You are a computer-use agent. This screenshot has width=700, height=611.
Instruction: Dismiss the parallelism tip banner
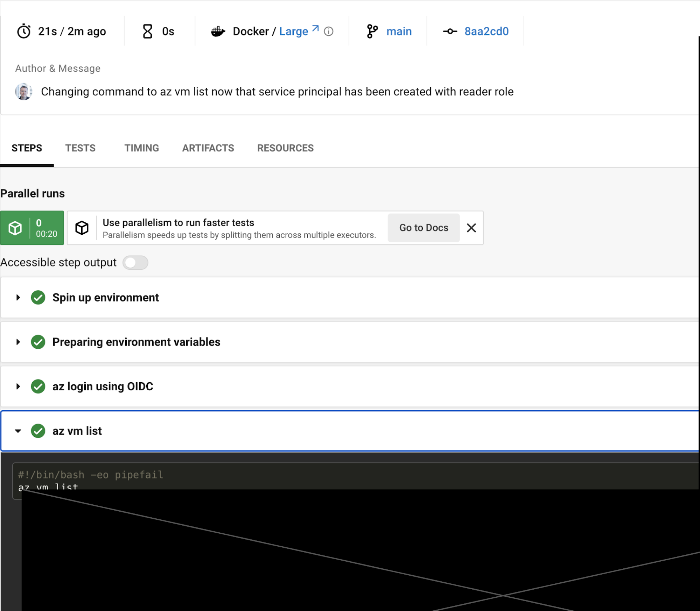tap(471, 228)
